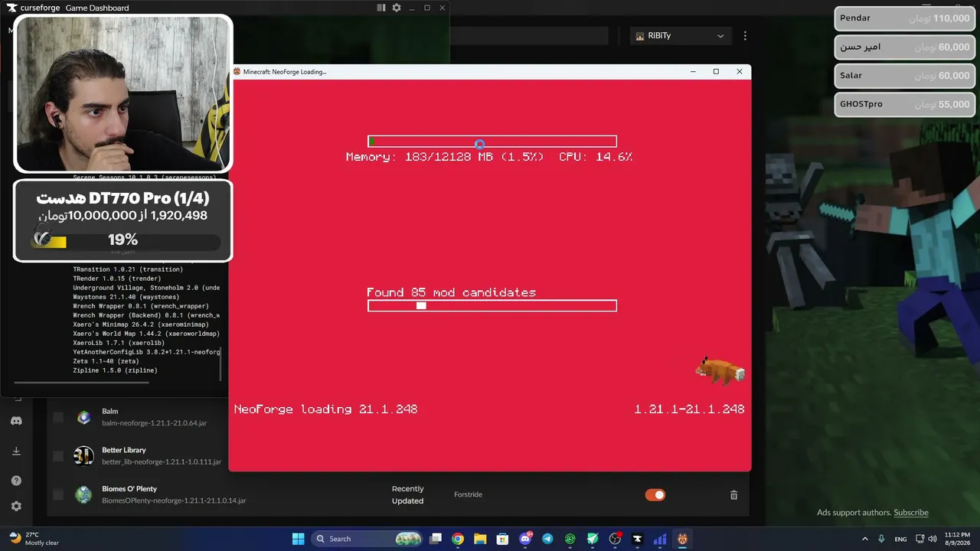Open Discord from the taskbar
The width and height of the screenshot is (980, 551).
[x=525, y=539]
